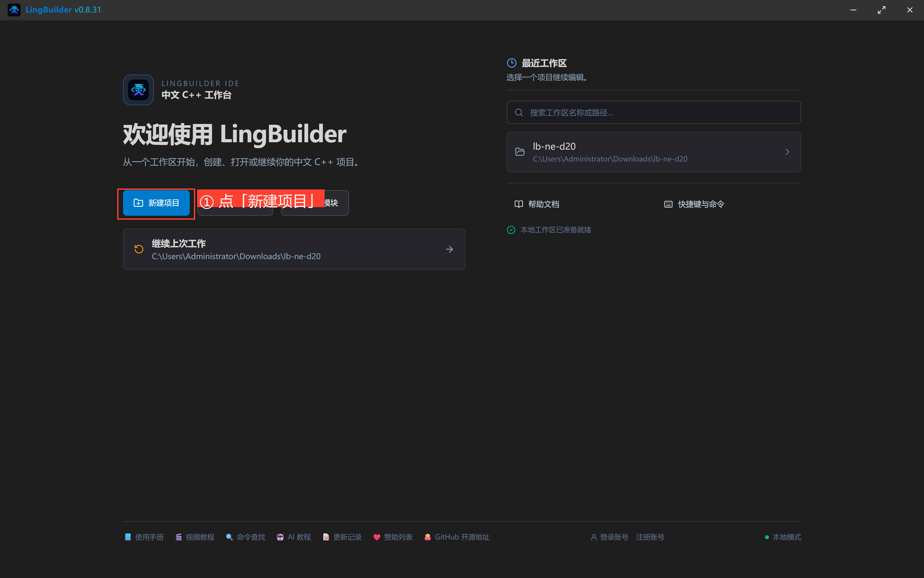Open the 视频教程 video tutorial link
924x578 pixels.
[195, 537]
